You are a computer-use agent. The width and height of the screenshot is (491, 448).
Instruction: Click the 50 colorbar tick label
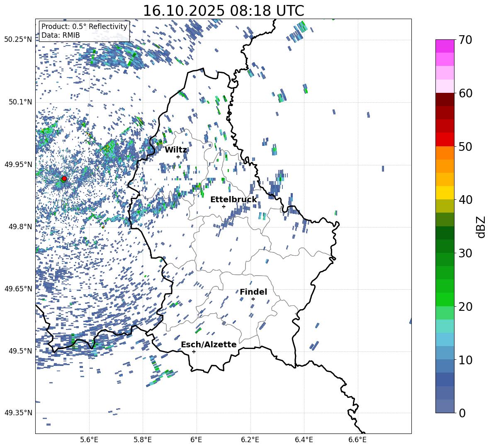(x=465, y=147)
